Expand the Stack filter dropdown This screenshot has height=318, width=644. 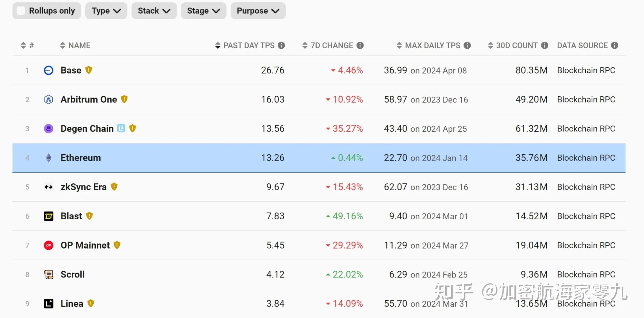(154, 10)
